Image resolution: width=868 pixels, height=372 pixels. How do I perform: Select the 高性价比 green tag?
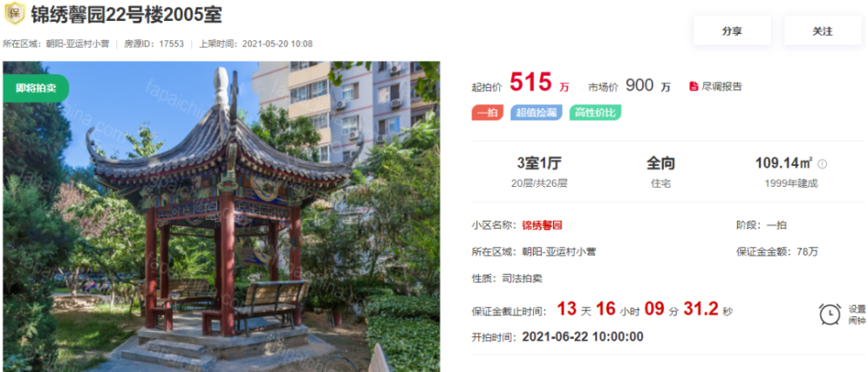point(595,113)
